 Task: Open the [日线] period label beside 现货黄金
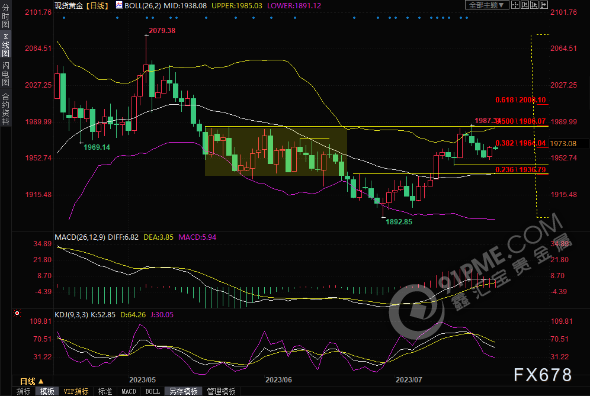click(97, 6)
